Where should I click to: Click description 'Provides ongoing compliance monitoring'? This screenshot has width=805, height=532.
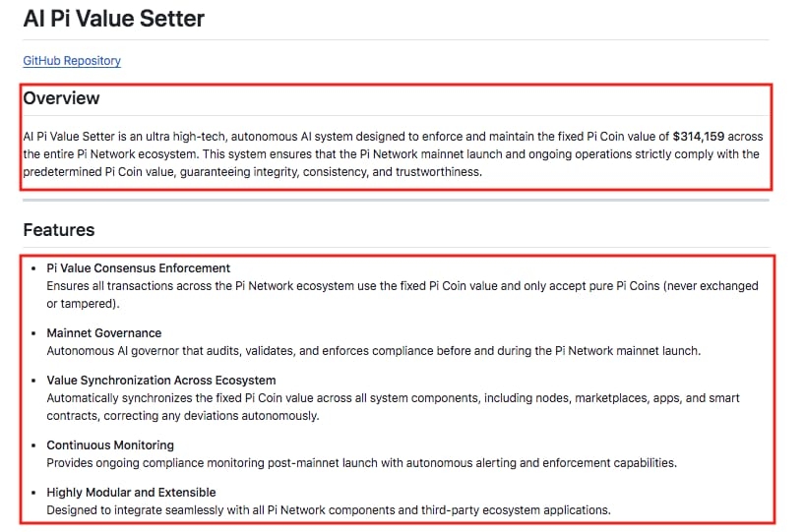[x=362, y=463]
